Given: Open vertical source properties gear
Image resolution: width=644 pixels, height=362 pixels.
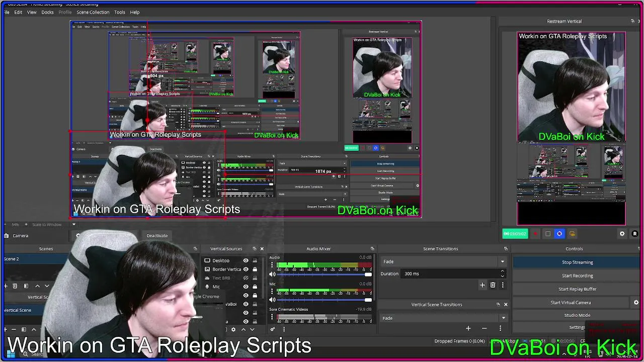Looking at the screenshot, I should click(x=233, y=329).
